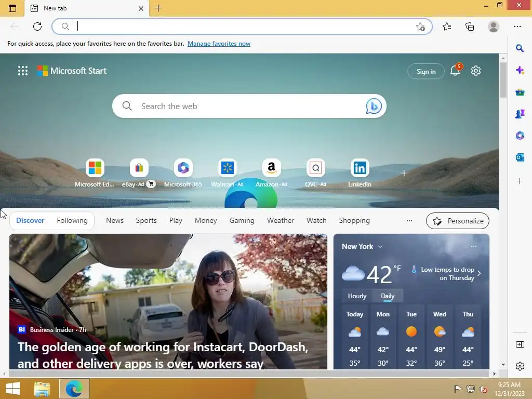532x399 pixels.
Task: Click the Edge taskbar icon
Action: (x=74, y=389)
